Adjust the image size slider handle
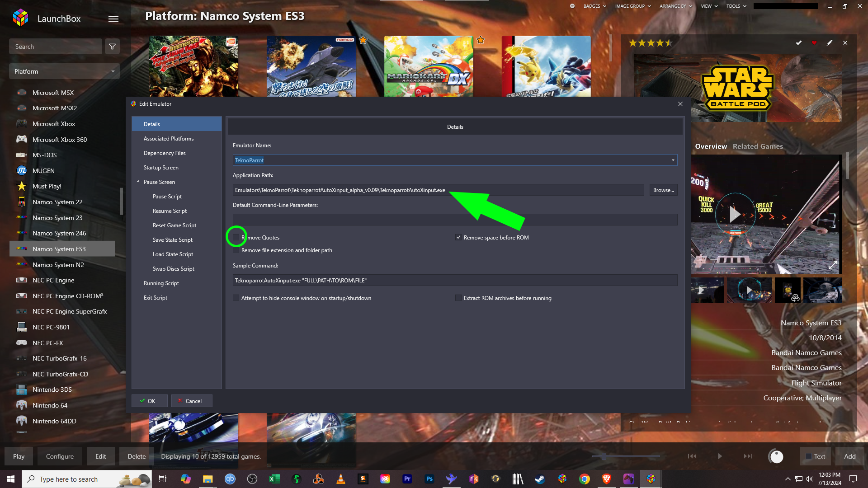The width and height of the screenshot is (868, 488). click(604, 456)
